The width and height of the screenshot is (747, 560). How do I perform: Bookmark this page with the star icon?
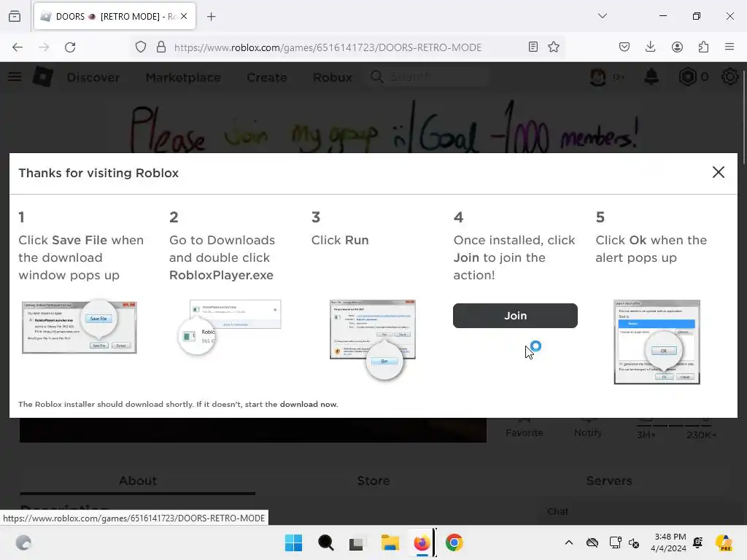(x=554, y=47)
